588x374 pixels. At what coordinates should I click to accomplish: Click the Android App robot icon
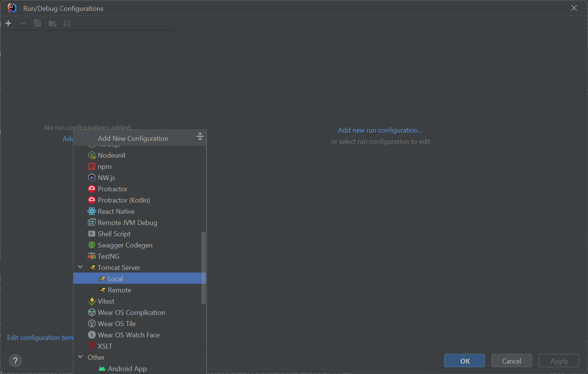102,368
